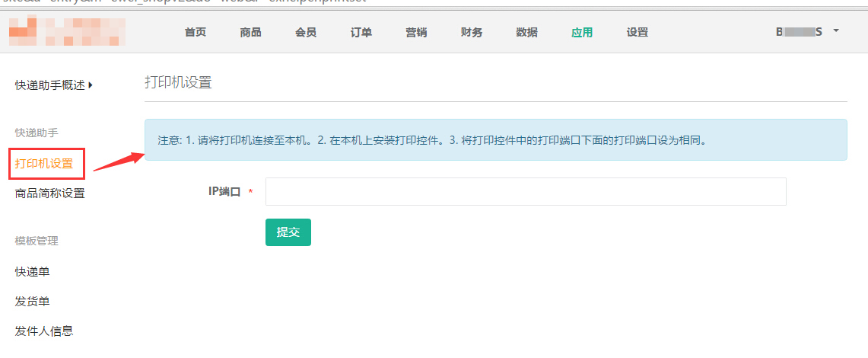The height and width of the screenshot is (358, 868).
Task: Select 营销 in the top navigation
Action: point(416,33)
